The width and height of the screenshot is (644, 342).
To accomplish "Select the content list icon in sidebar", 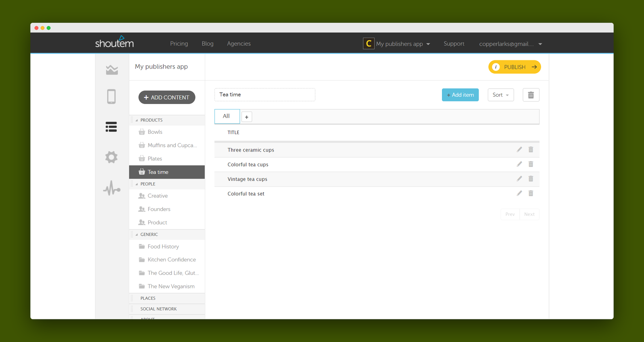I will pyautogui.click(x=111, y=127).
